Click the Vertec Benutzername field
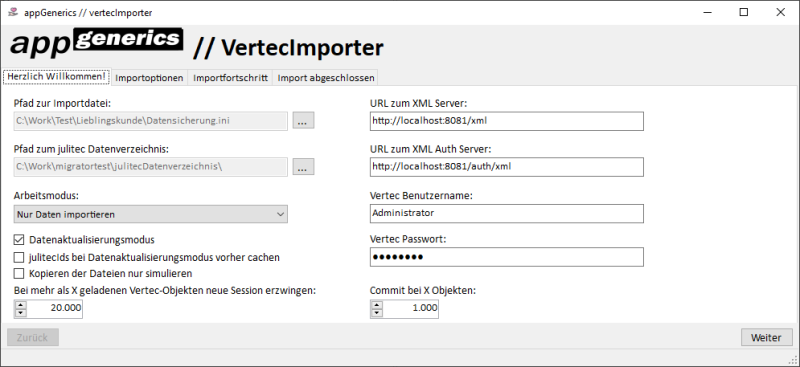800x367 pixels. click(x=507, y=213)
